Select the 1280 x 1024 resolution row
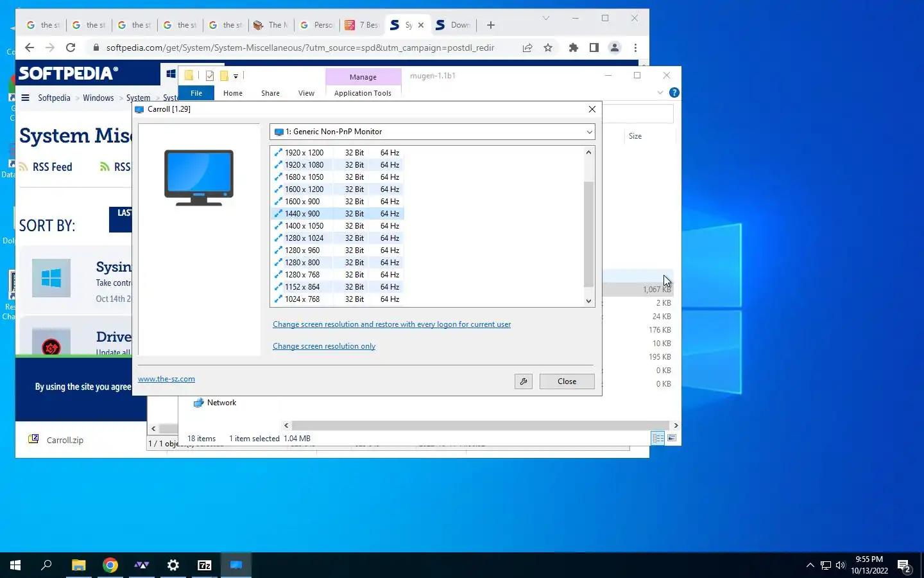Image resolution: width=924 pixels, height=578 pixels. point(337,238)
